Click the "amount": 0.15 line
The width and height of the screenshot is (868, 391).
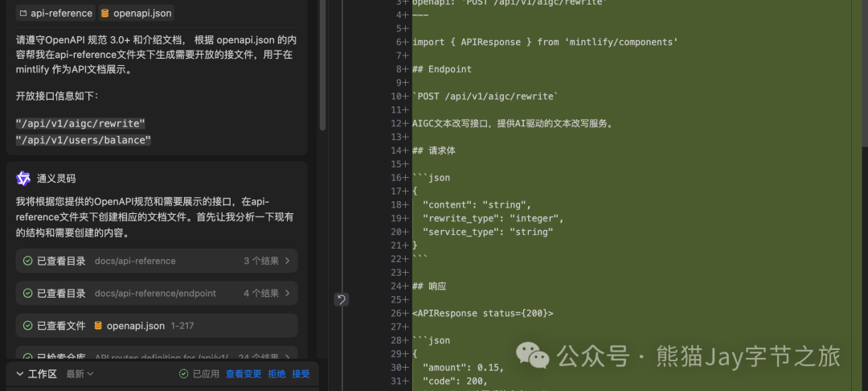click(464, 368)
